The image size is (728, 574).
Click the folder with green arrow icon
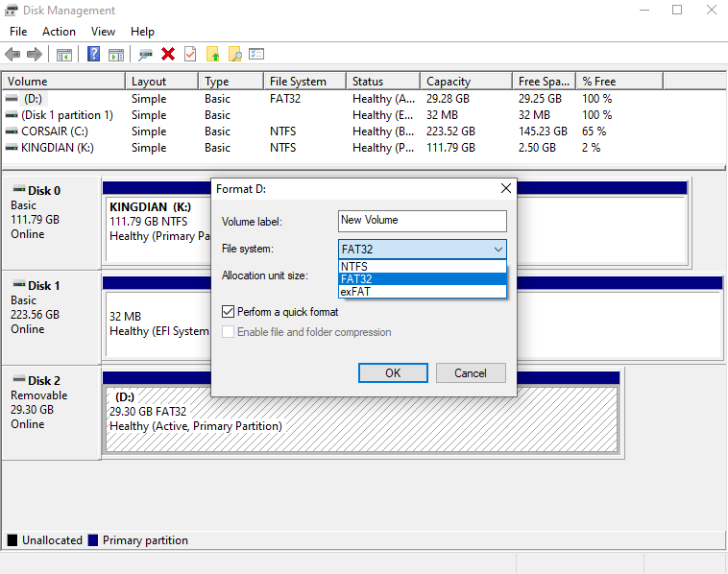212,55
